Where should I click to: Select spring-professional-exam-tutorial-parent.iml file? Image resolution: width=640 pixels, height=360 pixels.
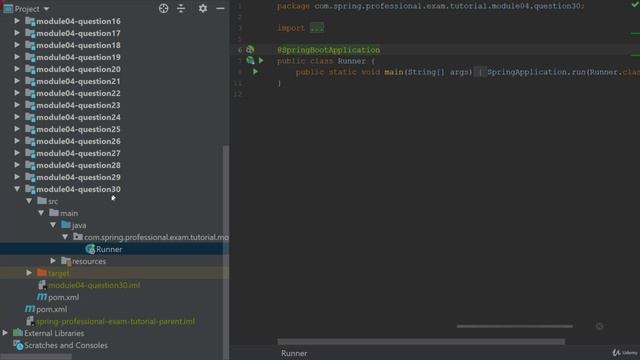(x=116, y=321)
